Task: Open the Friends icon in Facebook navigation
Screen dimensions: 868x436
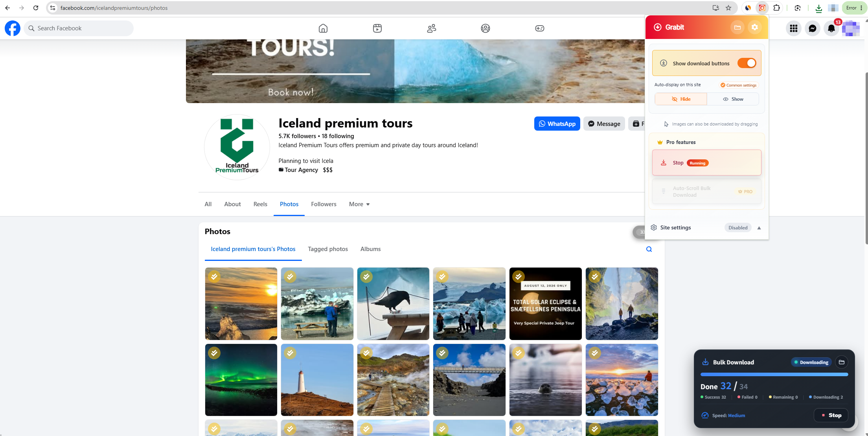Action: click(x=432, y=28)
